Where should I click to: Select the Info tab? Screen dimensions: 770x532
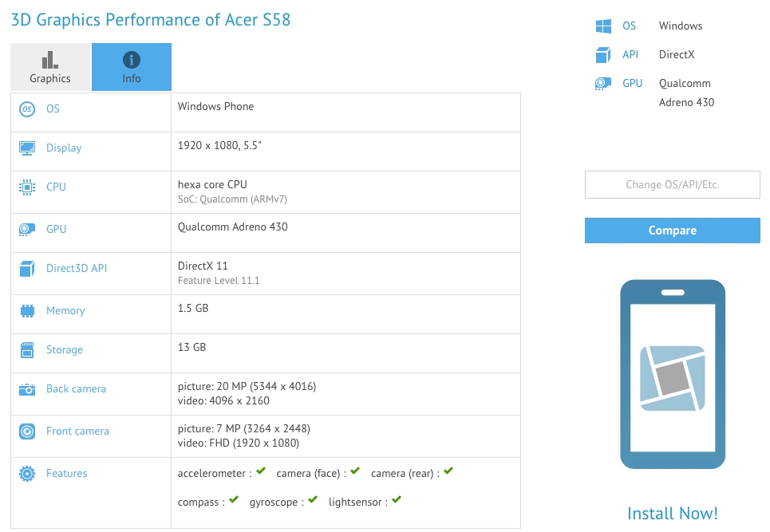point(132,67)
